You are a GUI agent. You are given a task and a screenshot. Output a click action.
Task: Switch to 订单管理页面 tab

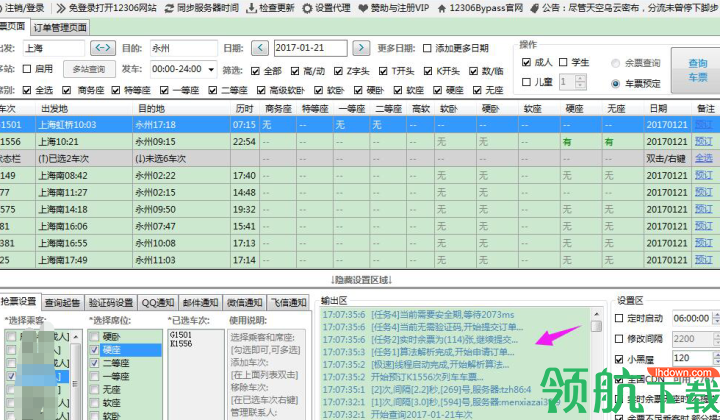point(60,28)
